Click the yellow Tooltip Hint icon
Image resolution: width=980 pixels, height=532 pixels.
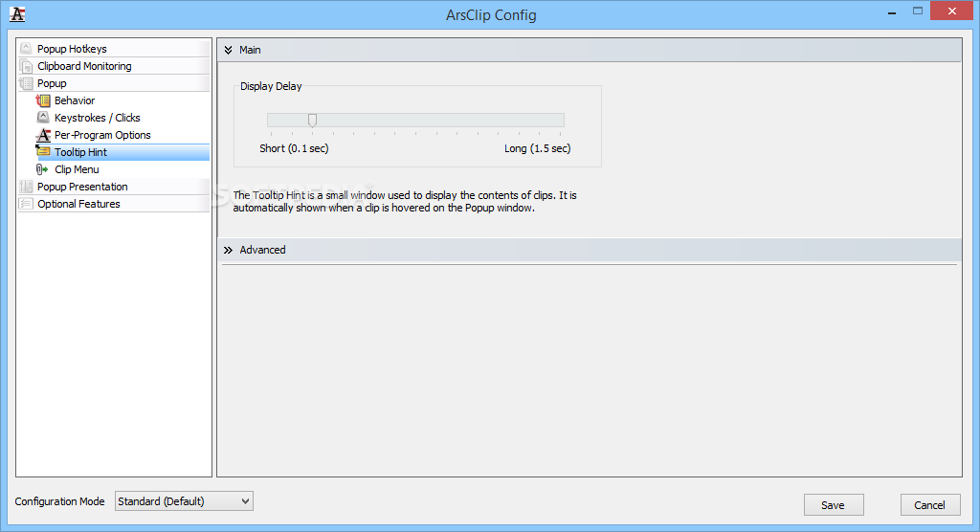43,151
